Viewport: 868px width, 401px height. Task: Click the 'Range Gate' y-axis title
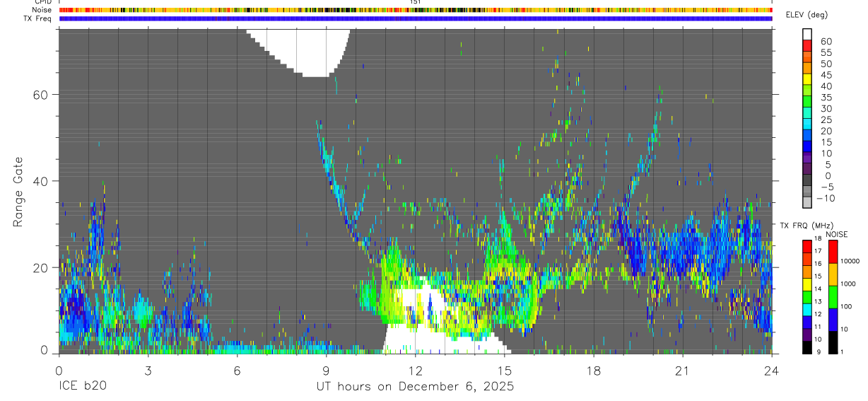(x=19, y=191)
